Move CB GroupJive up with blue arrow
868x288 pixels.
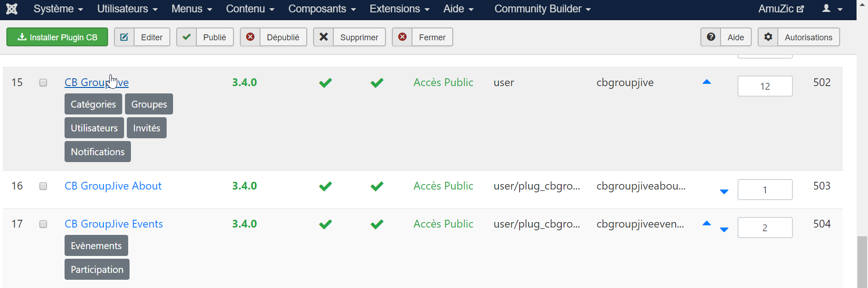[706, 82]
